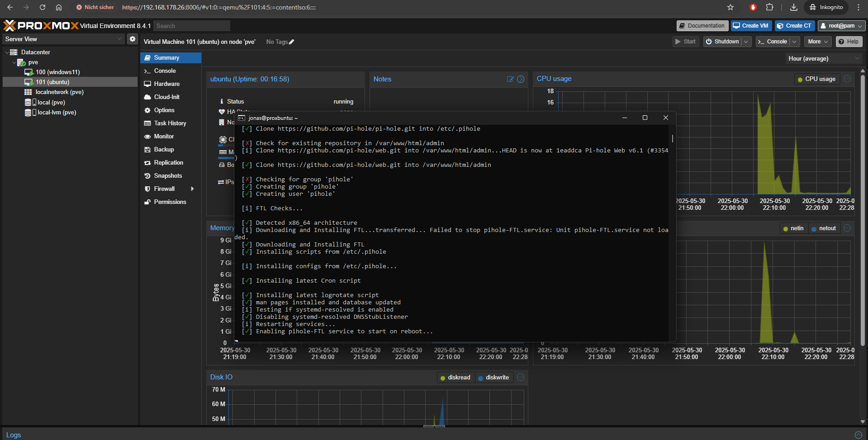Click the Help button
Screen dimensions: 868x440
coord(849,42)
